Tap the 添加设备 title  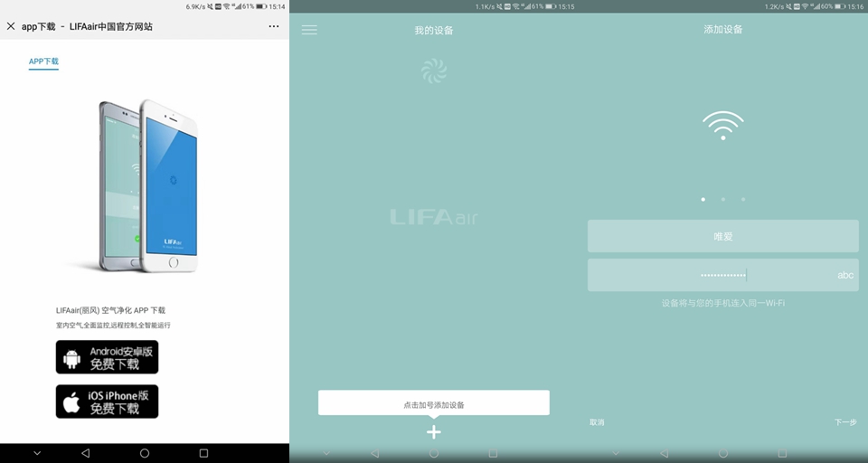[723, 29]
